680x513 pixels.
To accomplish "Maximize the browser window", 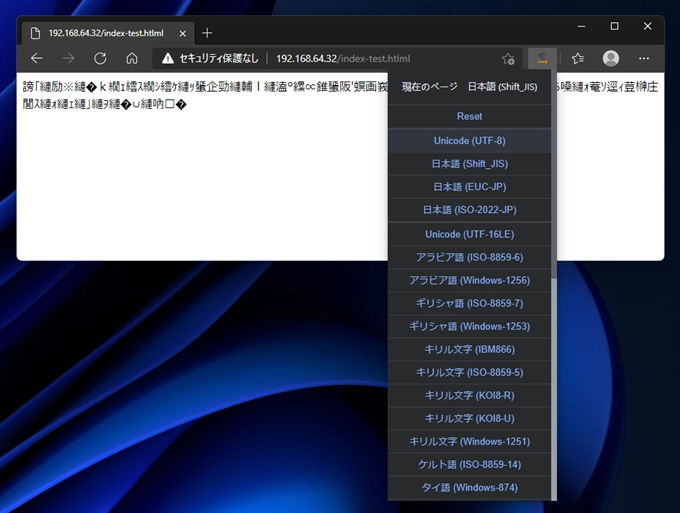I will tap(615, 26).
